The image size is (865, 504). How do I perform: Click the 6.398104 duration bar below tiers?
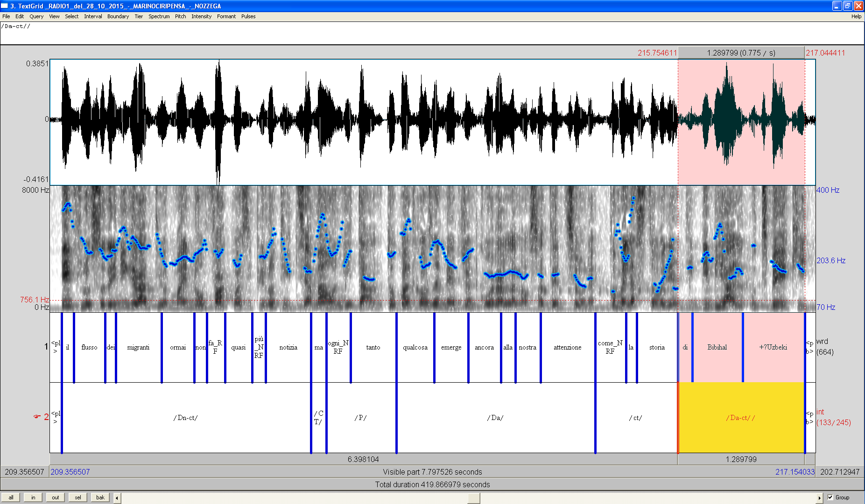[x=363, y=459]
